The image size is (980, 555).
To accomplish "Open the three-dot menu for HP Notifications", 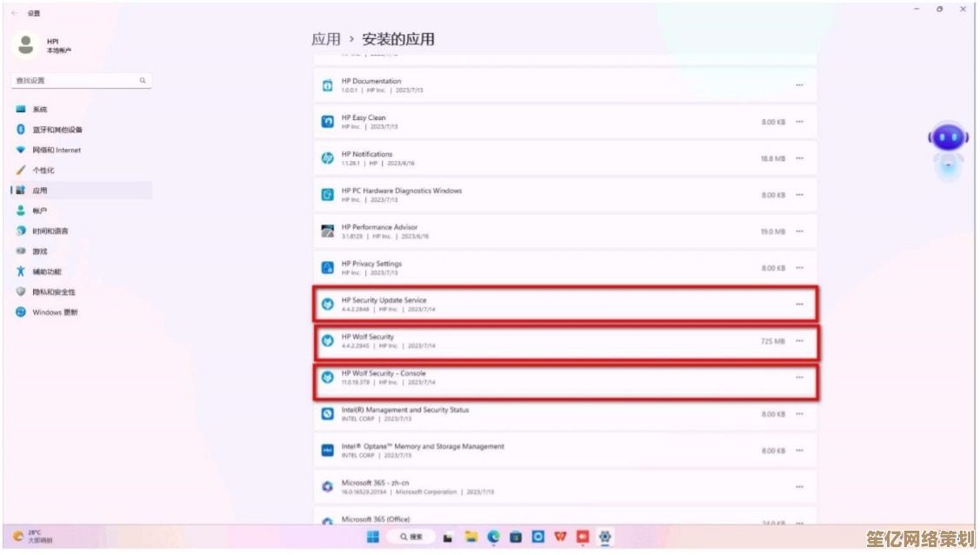I will pyautogui.click(x=799, y=158).
